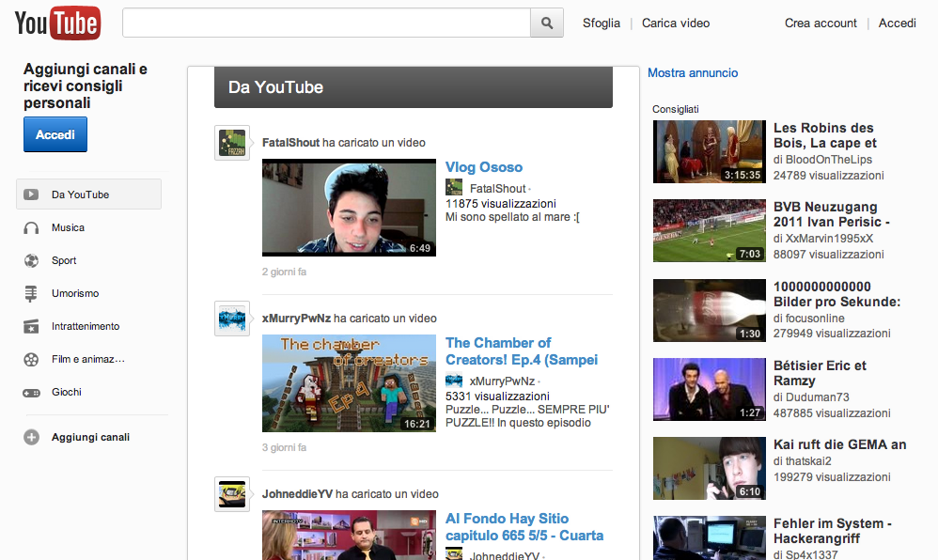Viewport: 938px width, 560px height.
Task: Click the YouTube logo
Action: [x=57, y=23]
